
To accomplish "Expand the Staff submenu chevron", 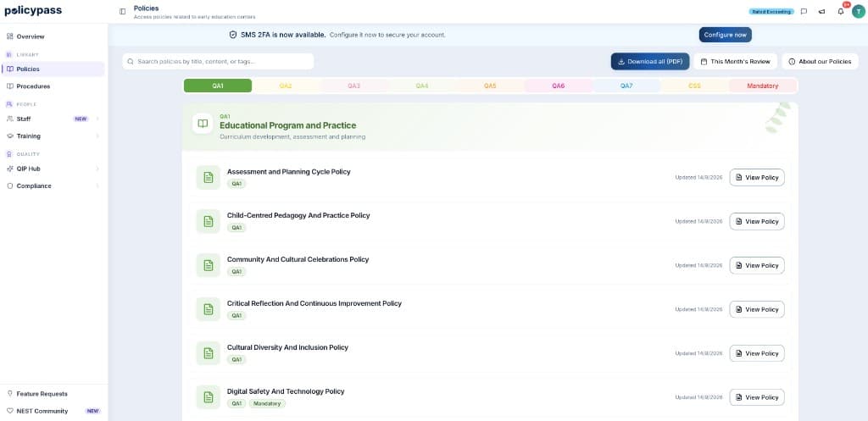I will pyautogui.click(x=97, y=119).
